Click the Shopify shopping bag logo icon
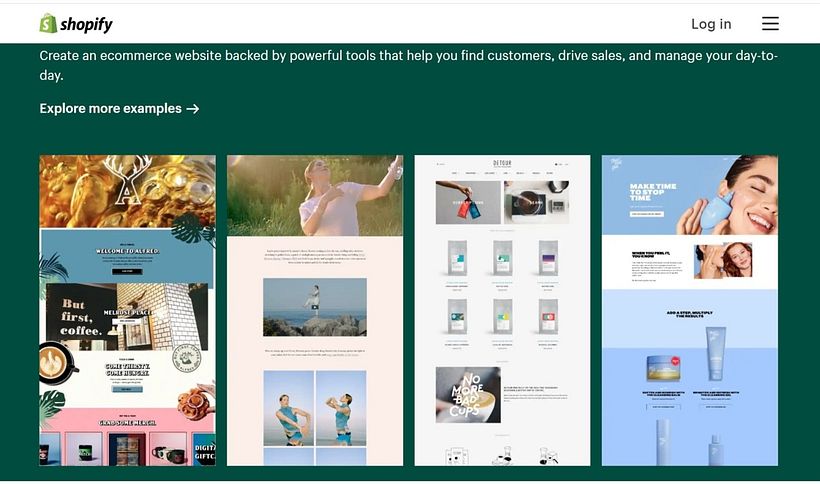Viewport: 820px width, 484px height. 48,23
